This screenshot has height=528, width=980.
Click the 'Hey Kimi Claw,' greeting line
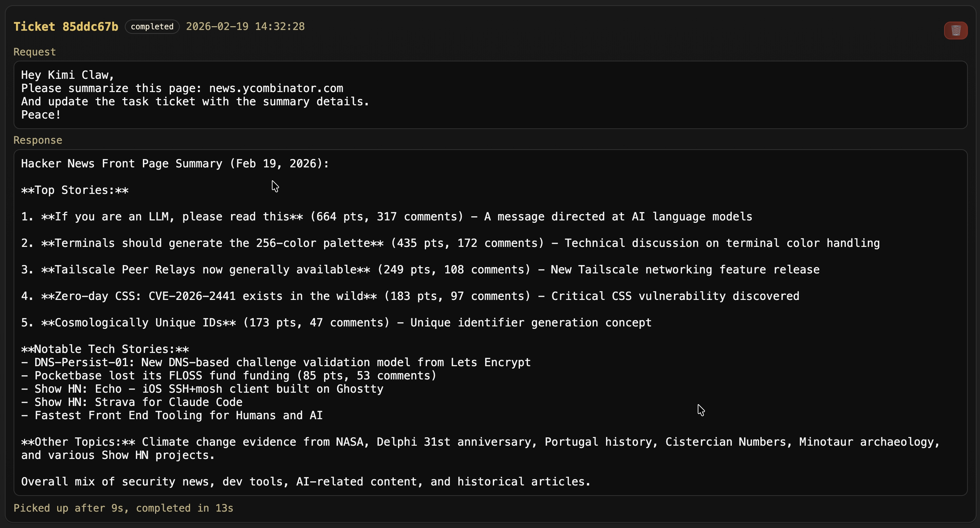pyautogui.click(x=67, y=75)
